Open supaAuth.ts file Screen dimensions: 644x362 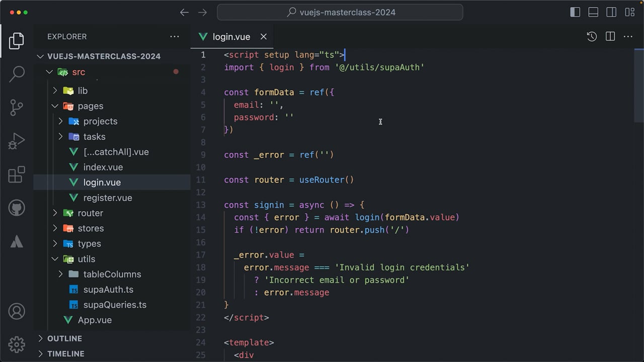coord(112,290)
